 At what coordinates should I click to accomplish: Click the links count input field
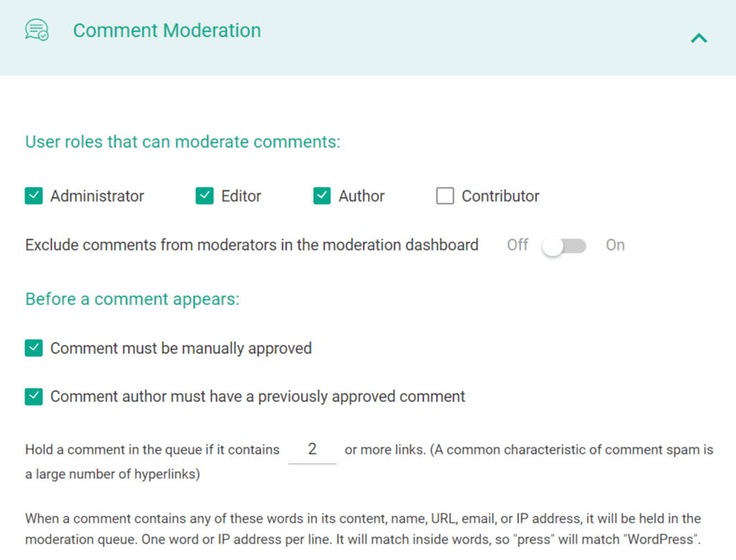(312, 450)
